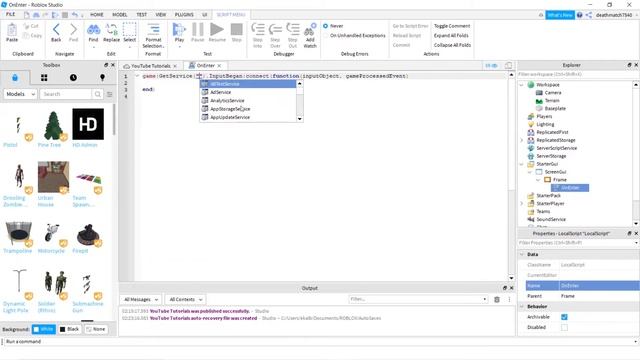This screenshot has height=360, width=640.
Task: Expand StarterPlayer tree node
Action: pos(521,203)
